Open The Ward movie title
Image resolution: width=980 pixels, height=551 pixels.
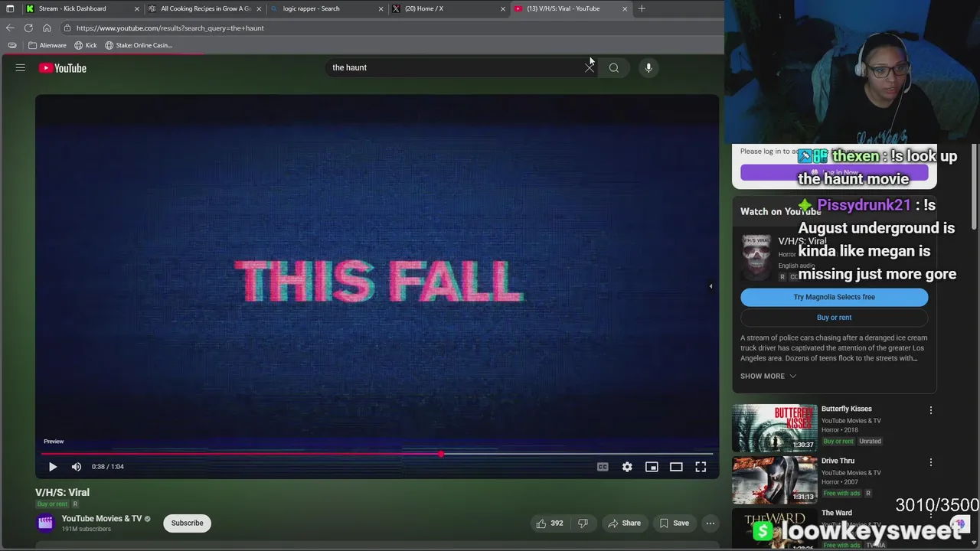point(837,513)
